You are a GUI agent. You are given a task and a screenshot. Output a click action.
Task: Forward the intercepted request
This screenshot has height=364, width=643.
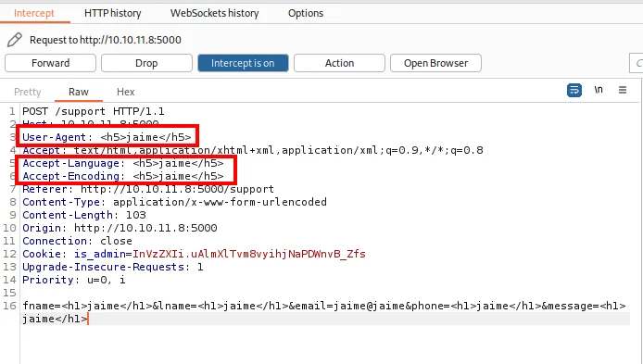pyautogui.click(x=50, y=63)
